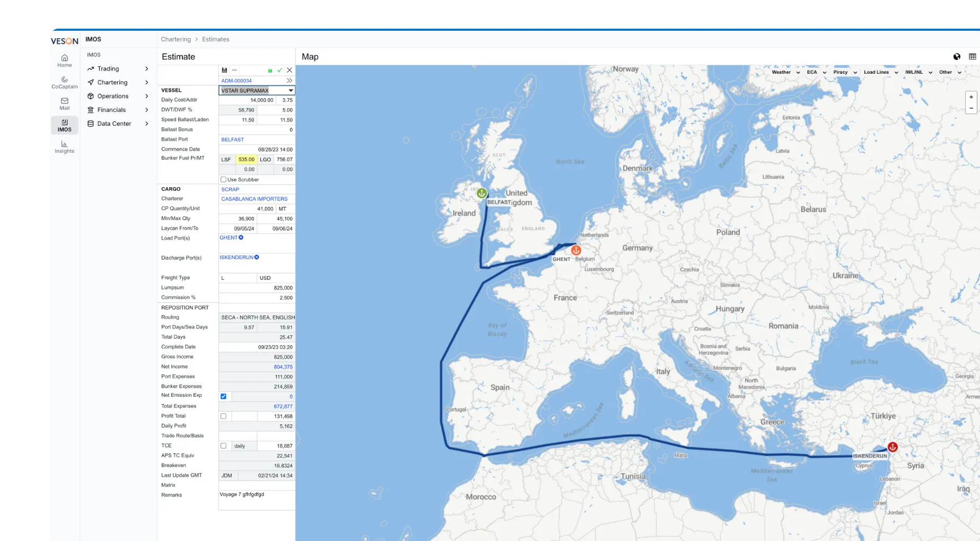
Task: Open the Other map layer dropdown
Action: click(950, 72)
